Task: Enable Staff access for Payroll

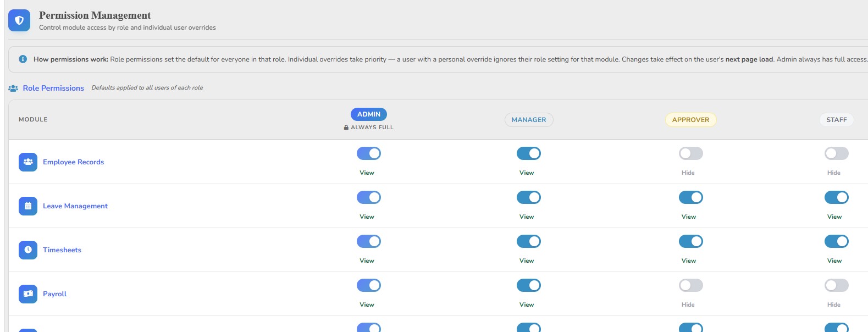Action: (x=837, y=285)
